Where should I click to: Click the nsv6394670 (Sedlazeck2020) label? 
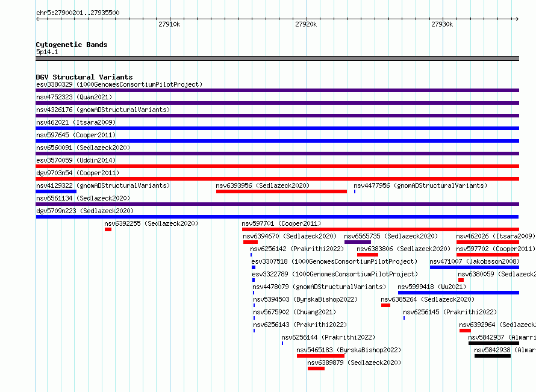[290, 236]
